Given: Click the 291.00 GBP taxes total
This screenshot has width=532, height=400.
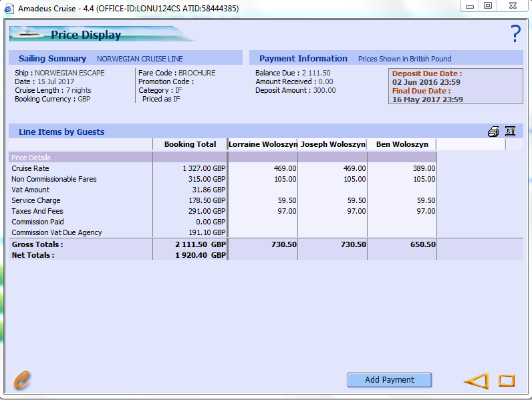Looking at the screenshot, I should (207, 211).
